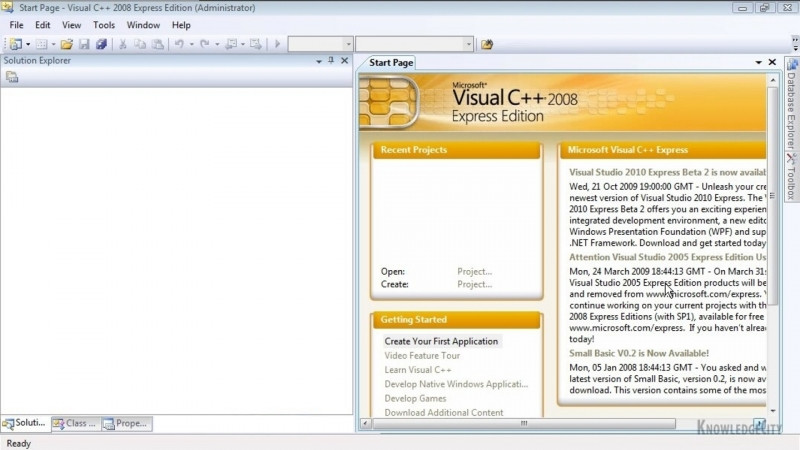Image resolution: width=800 pixels, height=450 pixels.
Task: Click Develop Native Windows Applications link
Action: click(456, 384)
